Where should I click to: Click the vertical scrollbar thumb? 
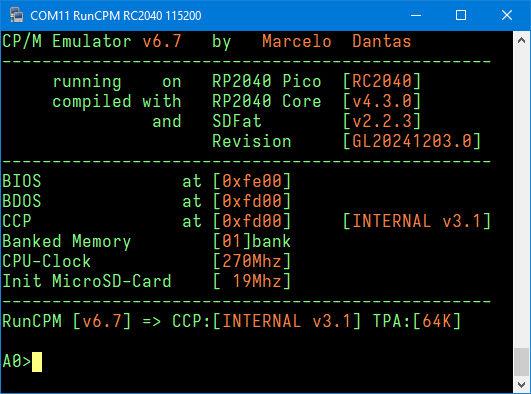click(x=522, y=362)
